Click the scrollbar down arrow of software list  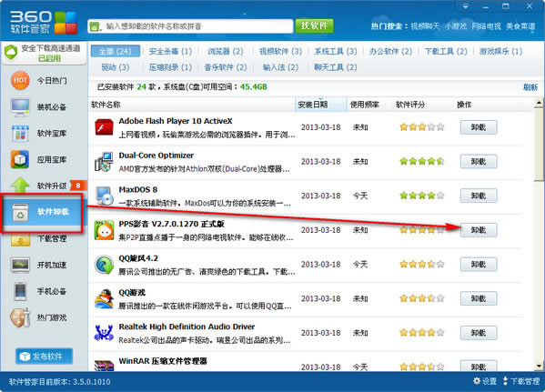tap(539, 367)
